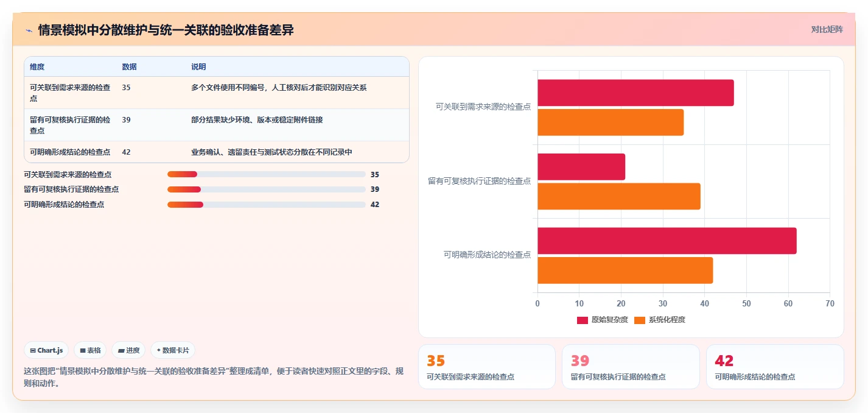Screen dimensions: 868x413
Task: Click the 数据 column header
Action: click(x=129, y=67)
